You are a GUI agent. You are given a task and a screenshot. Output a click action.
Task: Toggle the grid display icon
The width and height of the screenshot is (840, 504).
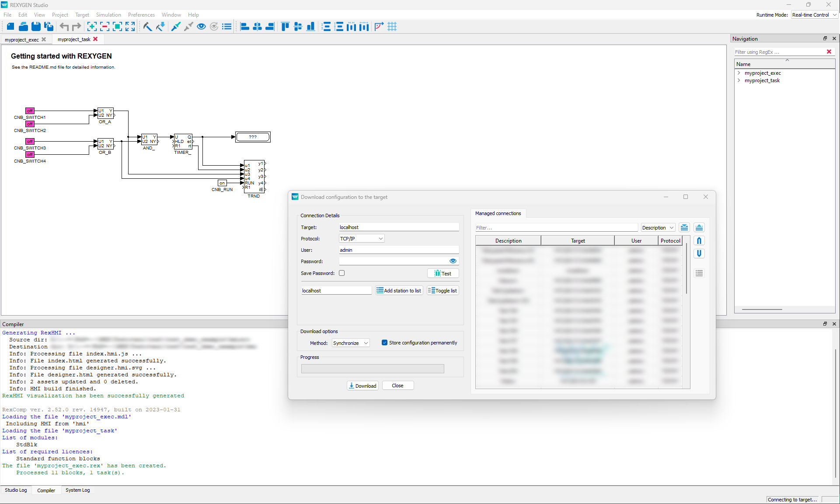pyautogui.click(x=392, y=27)
